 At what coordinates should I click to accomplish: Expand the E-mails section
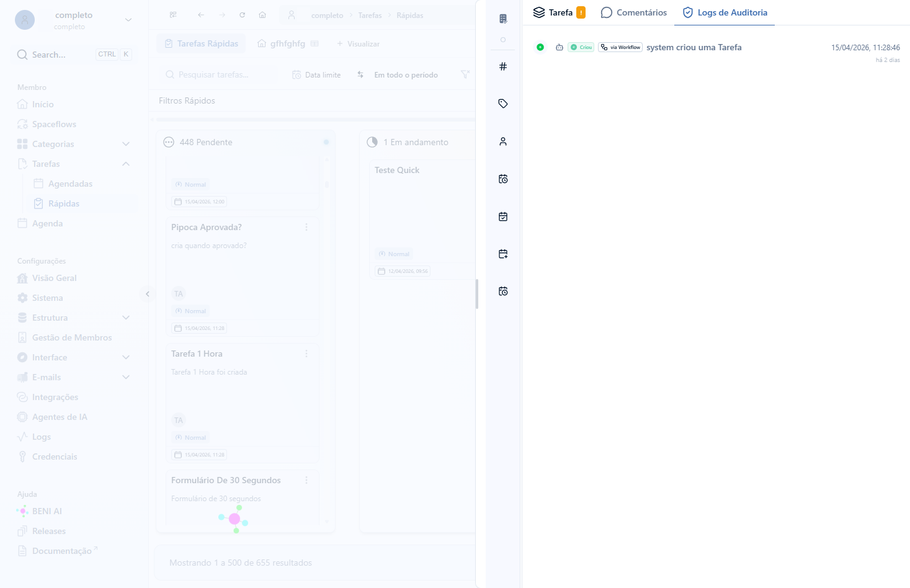[126, 377]
